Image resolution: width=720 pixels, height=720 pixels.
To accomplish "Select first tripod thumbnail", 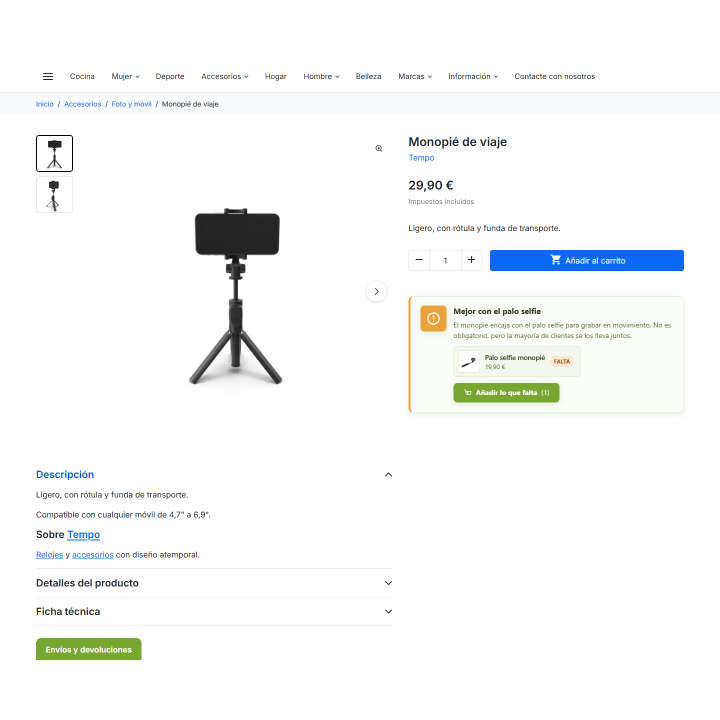I will click(54, 153).
